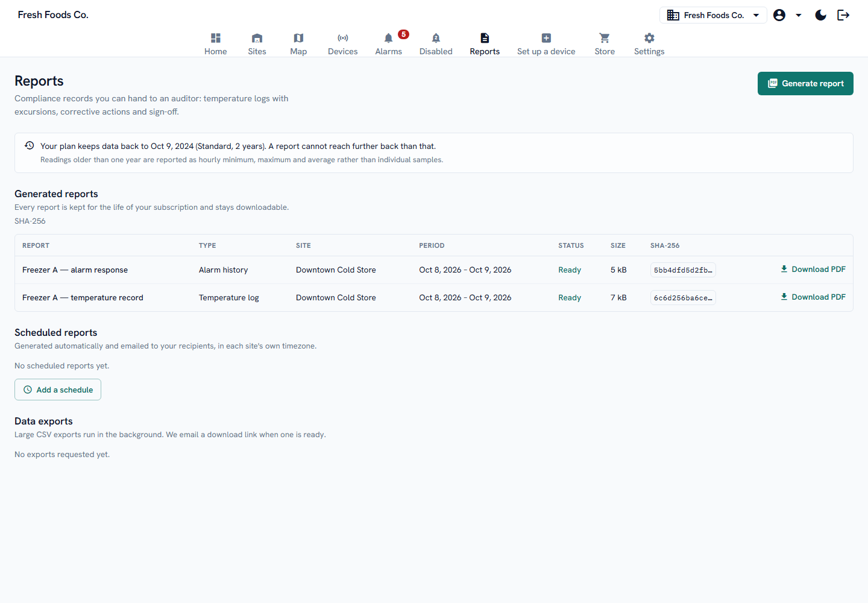Go to Sites via warehouse icon
This screenshot has height=603, width=868.
tap(257, 38)
